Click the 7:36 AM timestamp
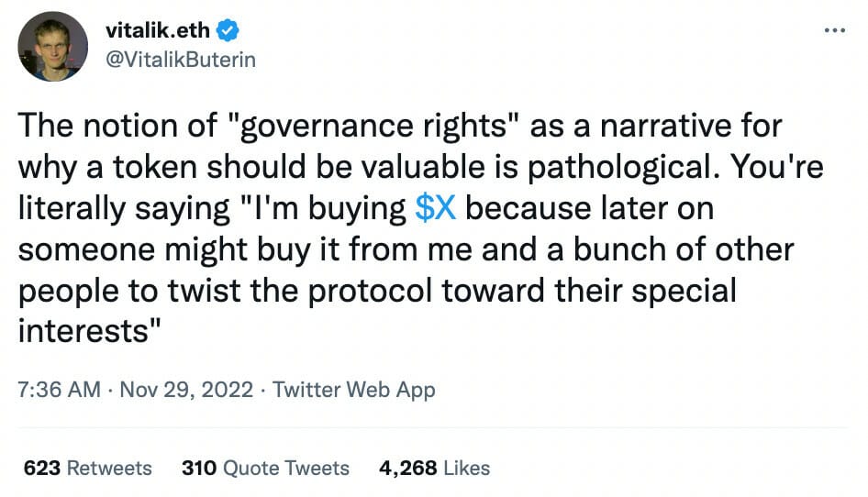 59,390
